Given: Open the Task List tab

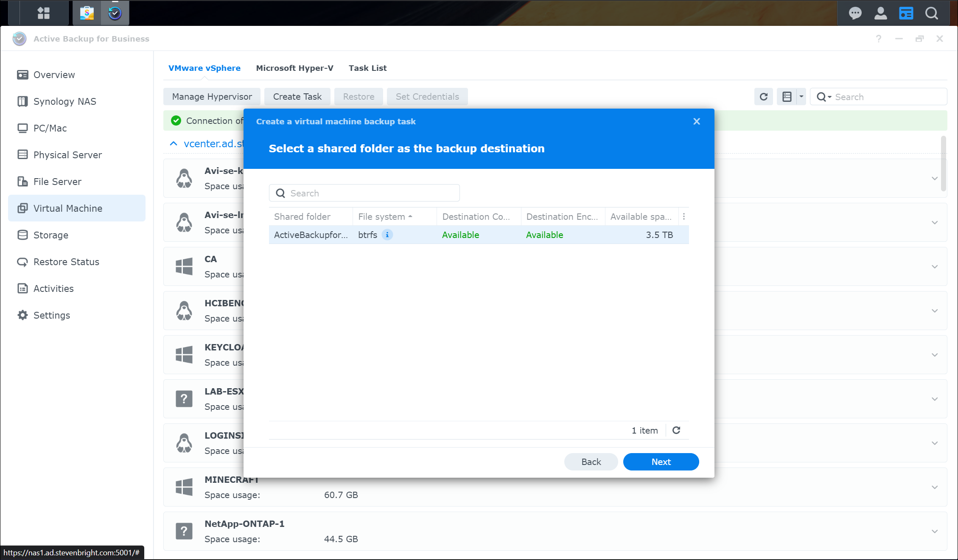Looking at the screenshot, I should (367, 68).
